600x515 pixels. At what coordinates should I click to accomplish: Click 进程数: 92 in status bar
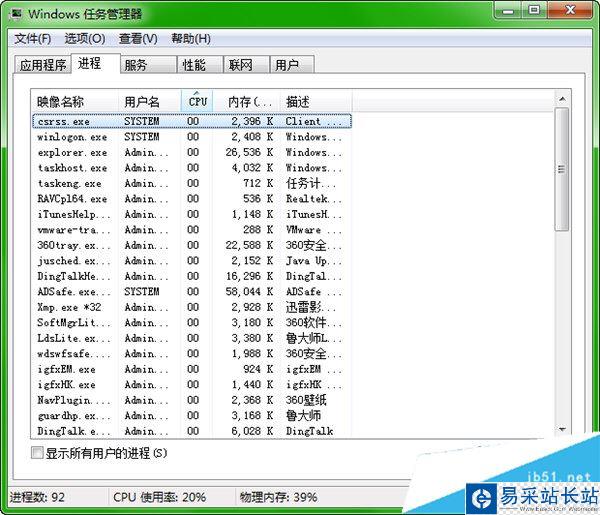37,497
